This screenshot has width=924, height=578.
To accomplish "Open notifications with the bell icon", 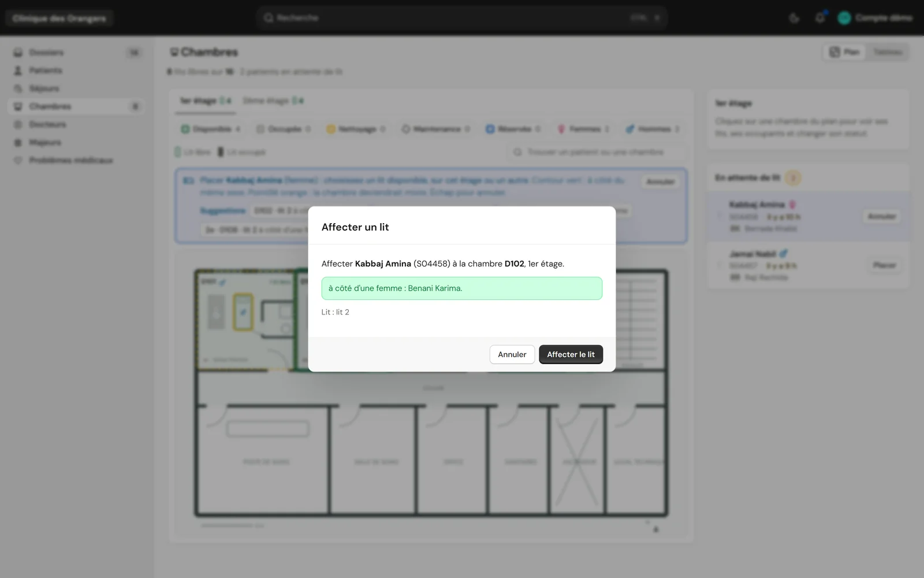I will 819,18.
